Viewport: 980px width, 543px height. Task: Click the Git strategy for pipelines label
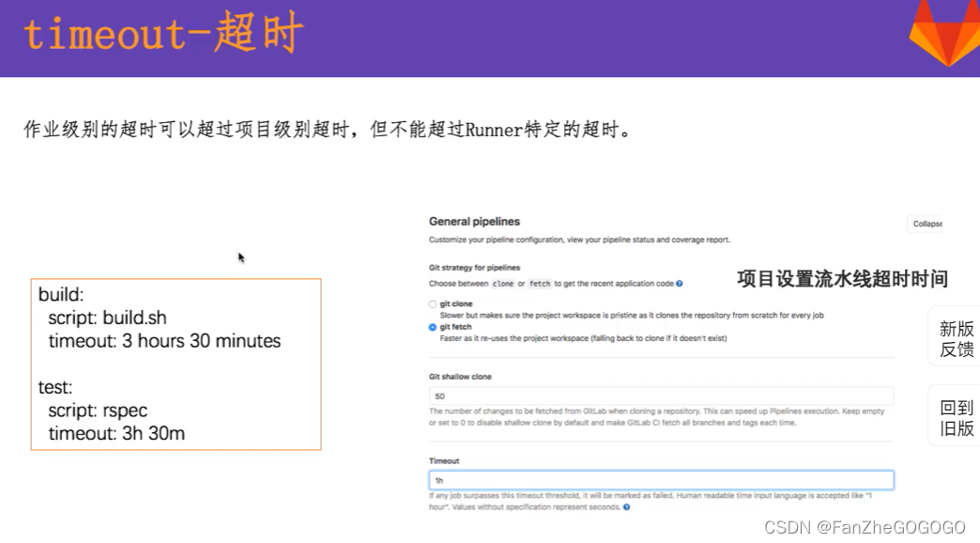coord(474,268)
